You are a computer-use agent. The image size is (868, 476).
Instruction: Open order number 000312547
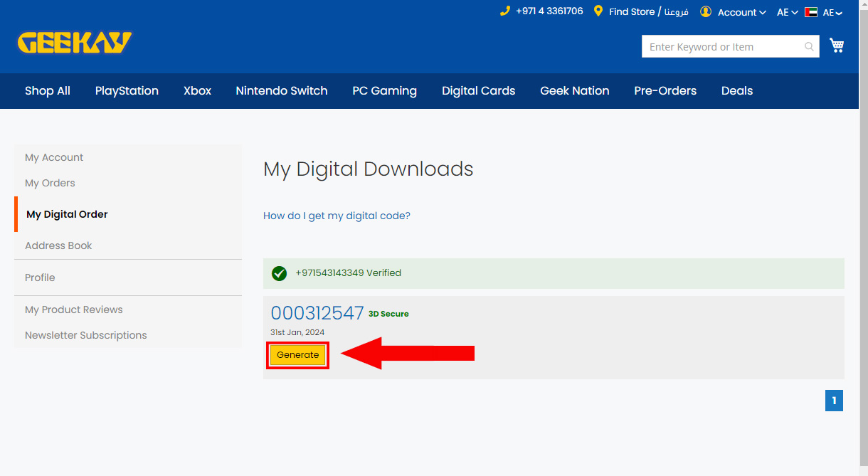point(317,313)
